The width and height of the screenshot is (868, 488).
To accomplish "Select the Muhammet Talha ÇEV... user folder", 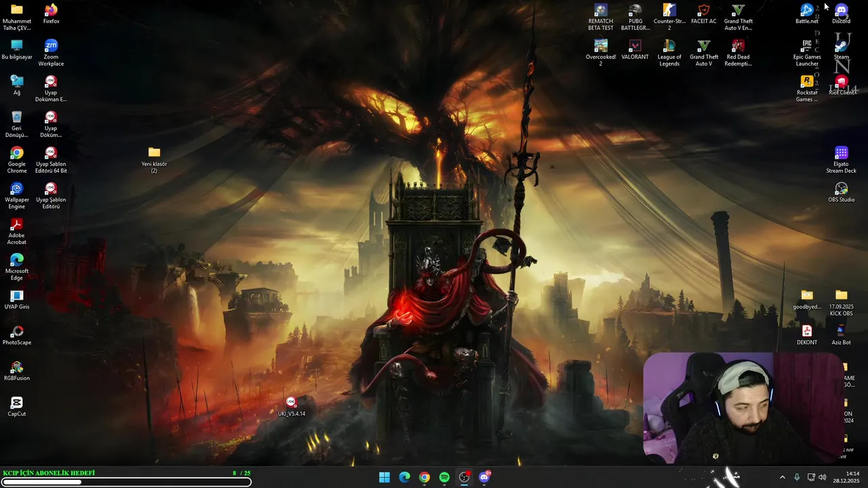I will tap(17, 18).
